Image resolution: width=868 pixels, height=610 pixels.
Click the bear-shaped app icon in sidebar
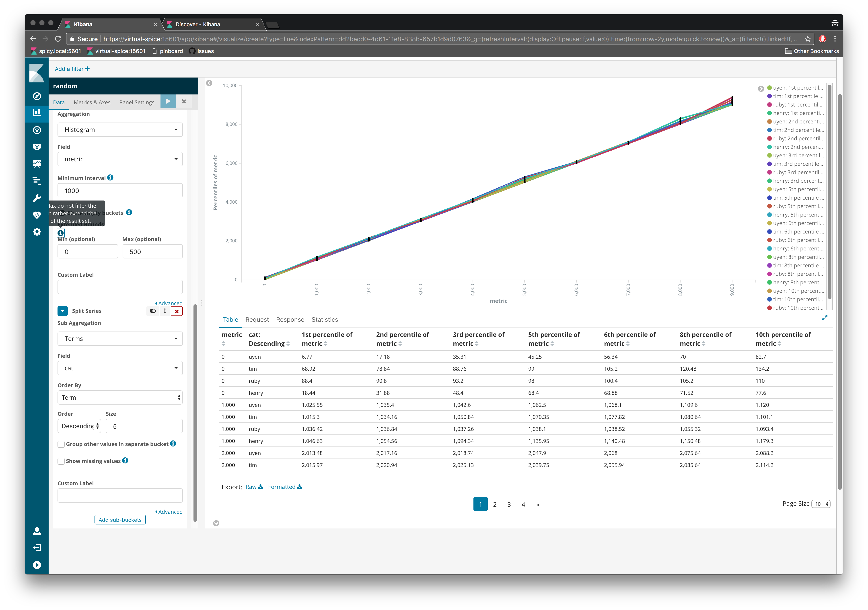[37, 147]
